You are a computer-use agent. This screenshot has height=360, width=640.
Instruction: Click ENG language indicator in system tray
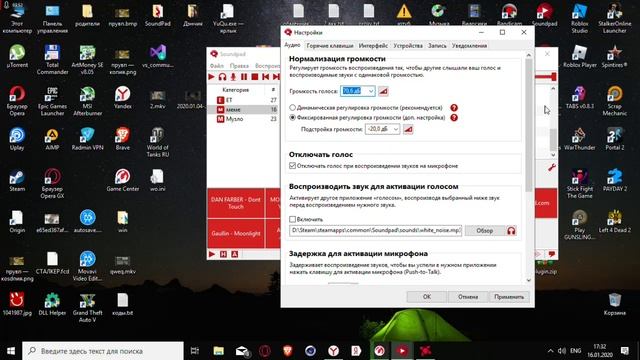[576, 351]
